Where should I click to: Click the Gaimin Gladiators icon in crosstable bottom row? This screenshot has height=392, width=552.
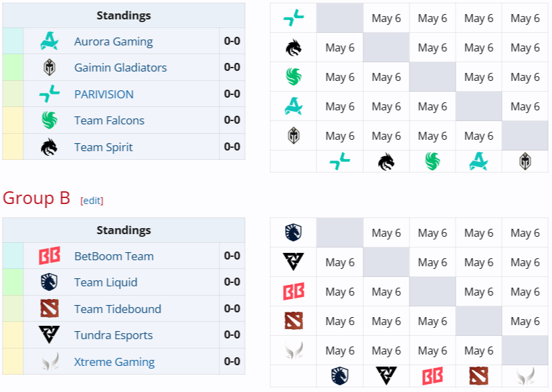pos(525,161)
